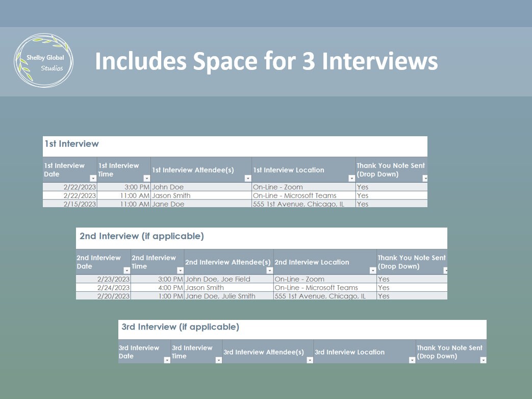This screenshot has height=399, width=532.
Task: Open the 1st Interview Attendee(s) filter dropdown
Action: point(248,178)
